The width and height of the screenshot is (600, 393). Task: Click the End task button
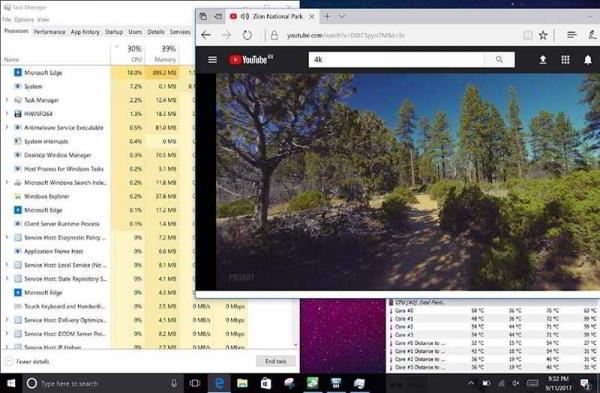tap(276, 361)
